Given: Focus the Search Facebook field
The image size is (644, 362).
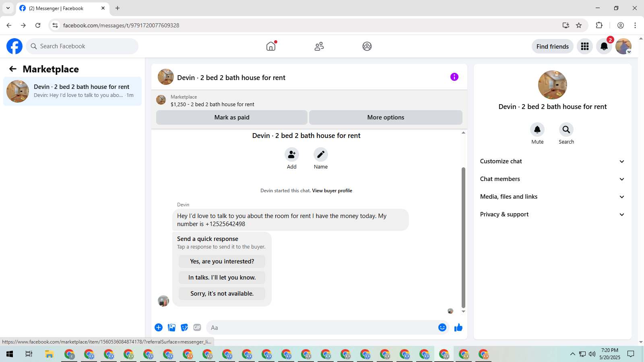Looking at the screenshot, I should coord(82,46).
